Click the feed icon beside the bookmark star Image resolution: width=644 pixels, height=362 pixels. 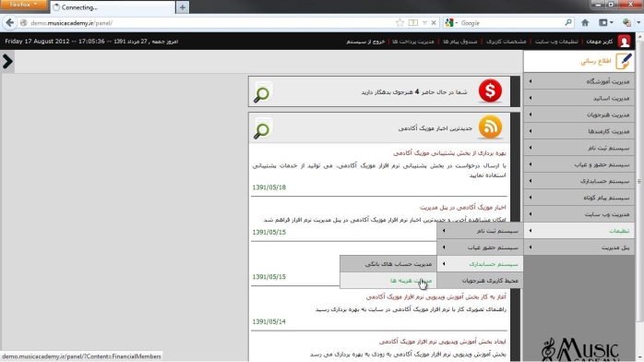[412, 23]
